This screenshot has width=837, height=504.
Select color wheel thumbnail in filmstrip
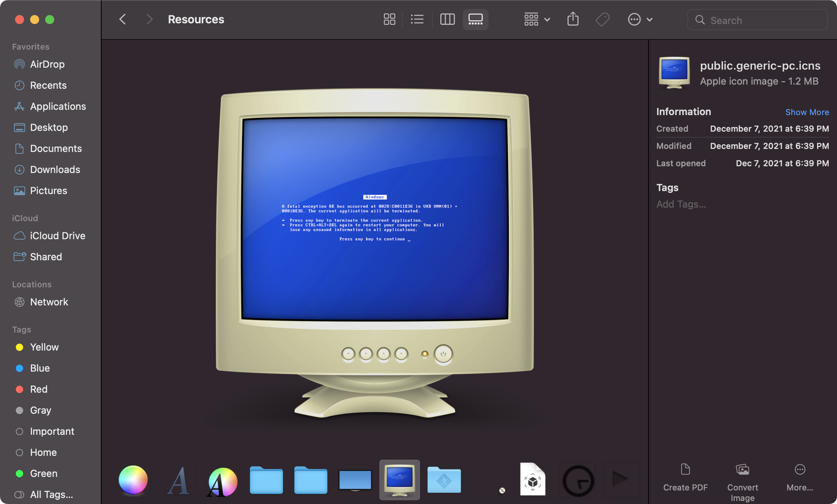[x=133, y=480]
